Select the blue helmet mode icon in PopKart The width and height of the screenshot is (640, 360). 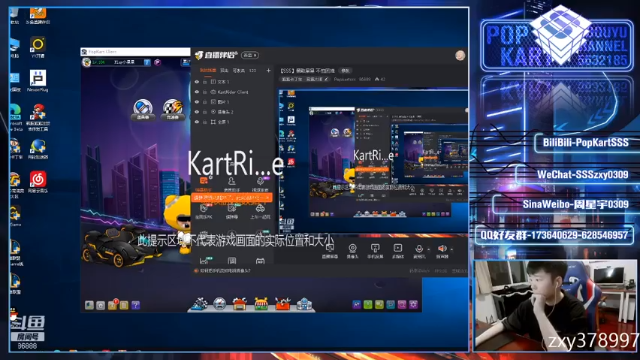click(x=142, y=109)
